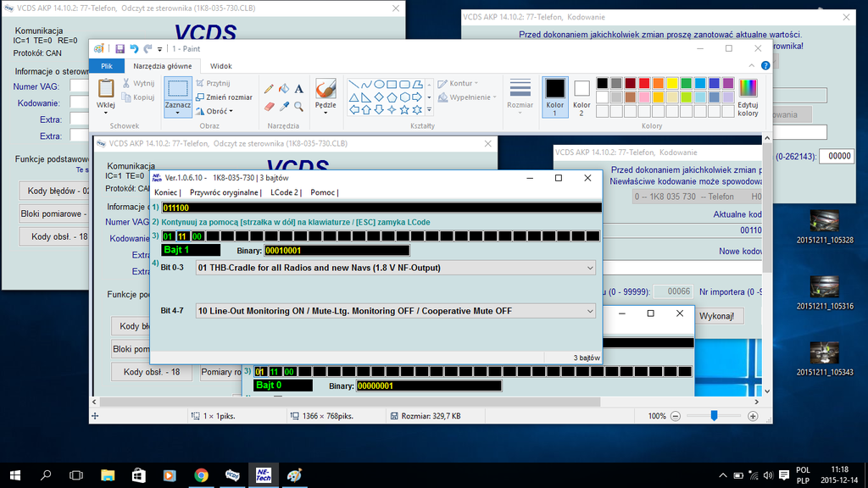The image size is (868, 488).
Task: Select the Magnifier tool in Paint
Action: coord(298,107)
